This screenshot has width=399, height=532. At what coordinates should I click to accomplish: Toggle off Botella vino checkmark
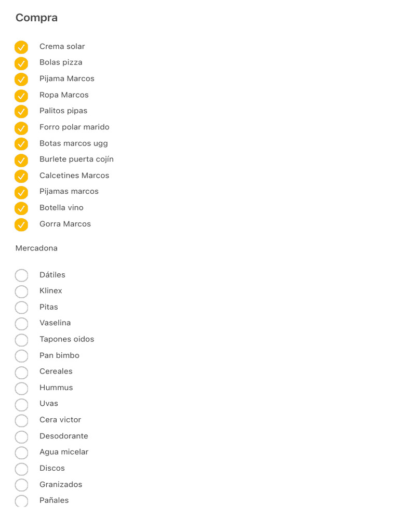(x=21, y=208)
